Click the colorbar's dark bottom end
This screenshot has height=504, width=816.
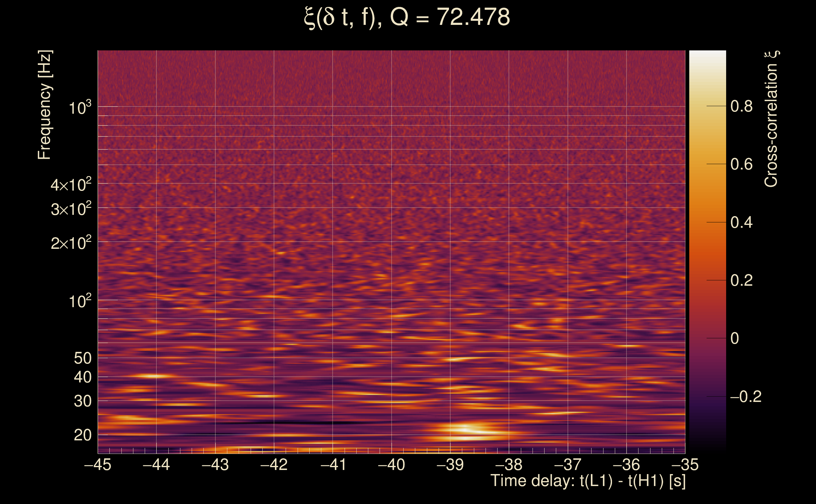click(708, 448)
